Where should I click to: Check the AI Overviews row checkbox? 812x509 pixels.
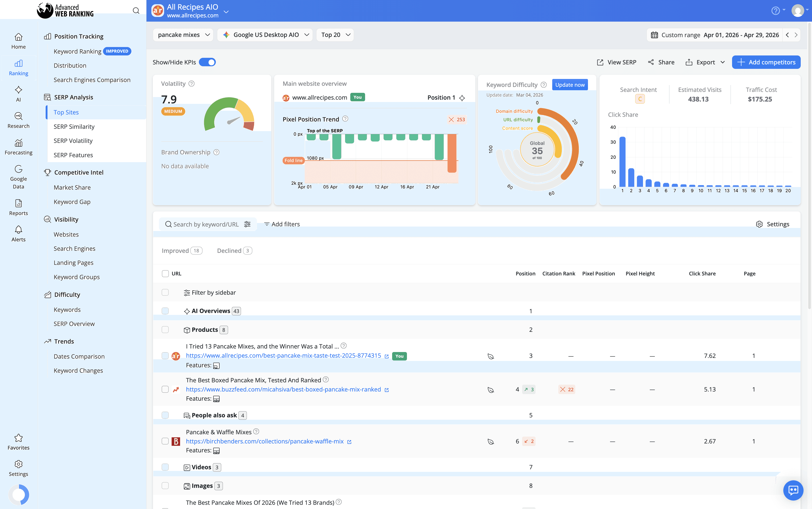(165, 311)
